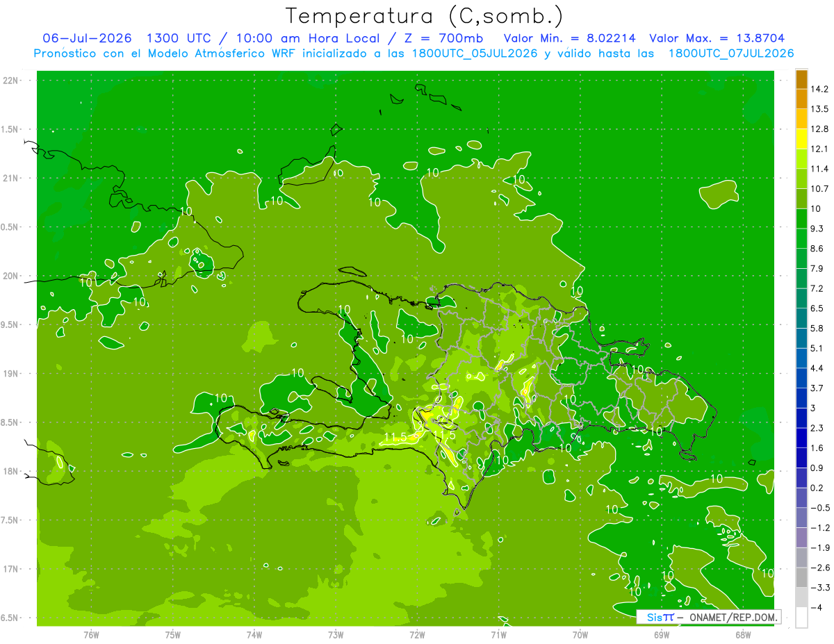The image size is (834, 644).
Task: Click the "21N" latitude label
Action: click(x=10, y=179)
